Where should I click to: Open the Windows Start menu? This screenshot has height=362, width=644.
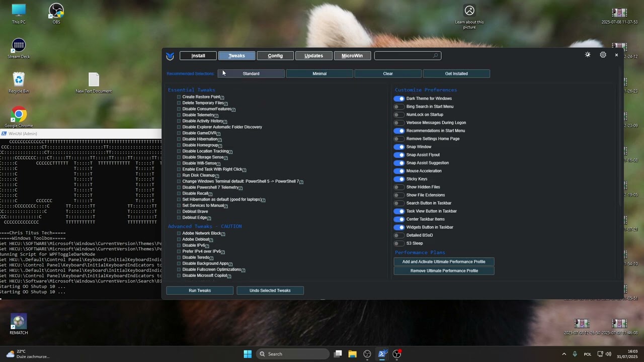pos(248,354)
